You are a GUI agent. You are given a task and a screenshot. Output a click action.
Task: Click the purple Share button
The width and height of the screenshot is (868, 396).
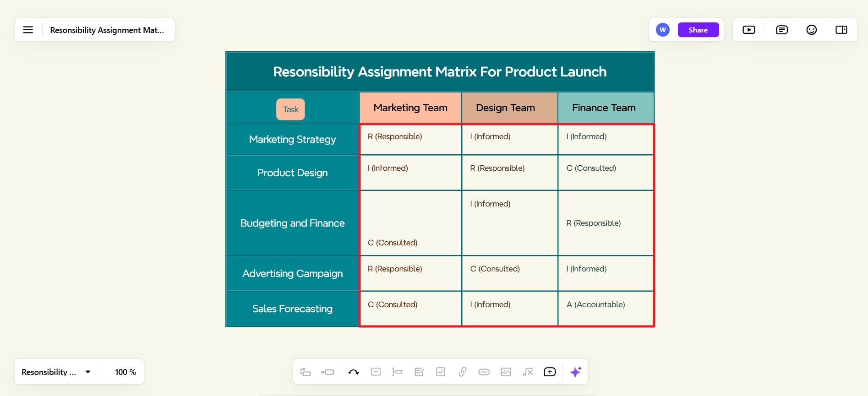[x=698, y=30]
